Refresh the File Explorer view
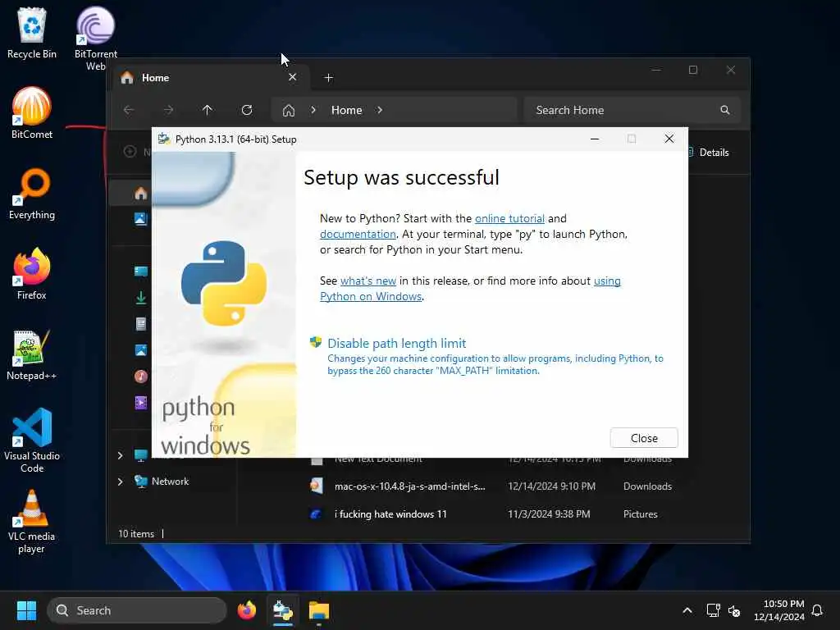The width and height of the screenshot is (840, 630). [x=247, y=110]
